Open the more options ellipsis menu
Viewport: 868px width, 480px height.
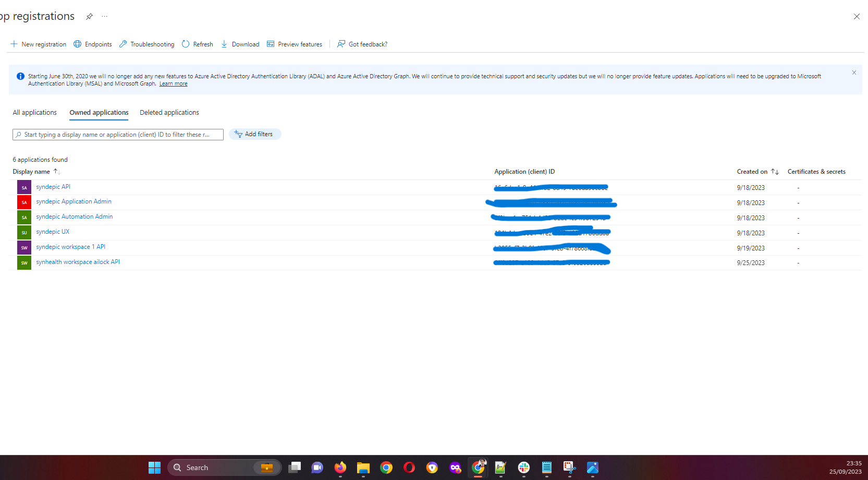pos(104,16)
